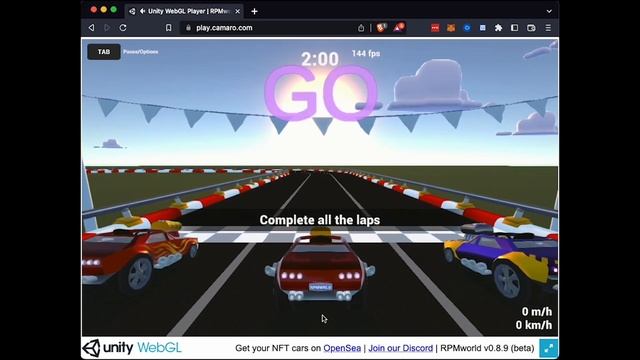Expand the tab search chevron

(x=549, y=11)
